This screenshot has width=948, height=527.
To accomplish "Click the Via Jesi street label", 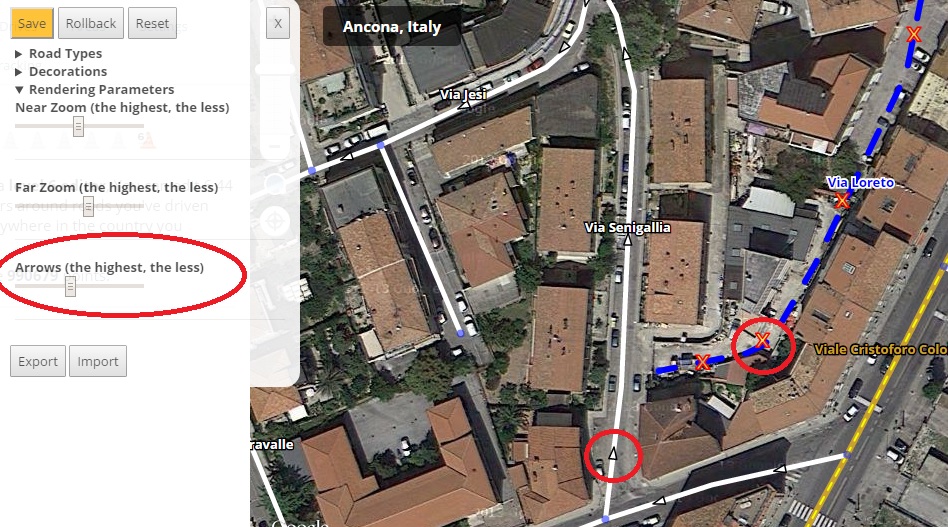I will click(x=463, y=94).
